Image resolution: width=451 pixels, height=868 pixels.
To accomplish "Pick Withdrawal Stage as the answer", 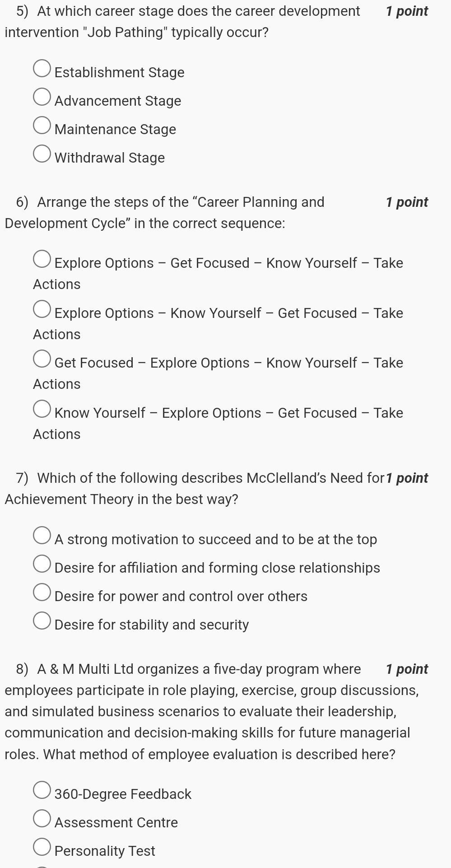I will coord(42,154).
